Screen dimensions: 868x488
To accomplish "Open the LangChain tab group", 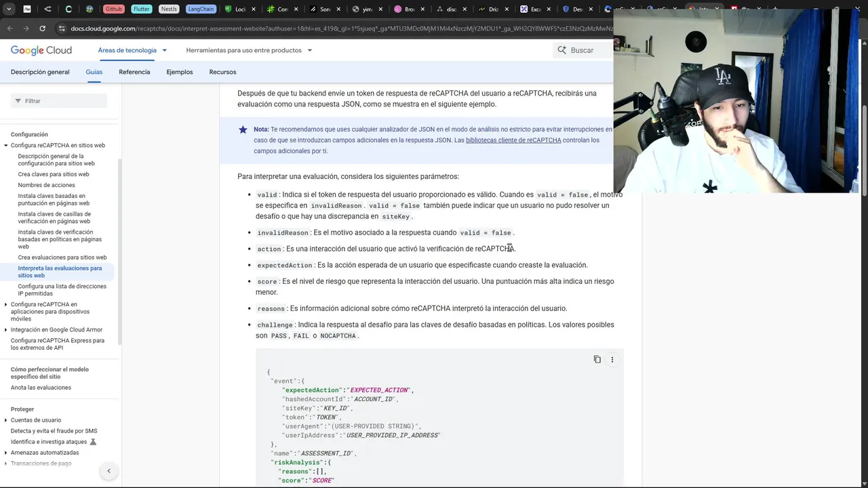I will 200,9.
